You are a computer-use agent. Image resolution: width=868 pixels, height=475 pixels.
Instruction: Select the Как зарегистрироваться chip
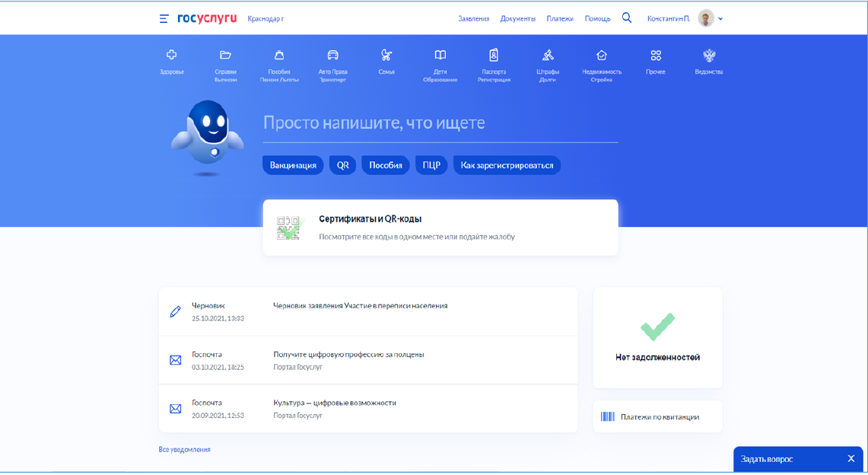[507, 165]
